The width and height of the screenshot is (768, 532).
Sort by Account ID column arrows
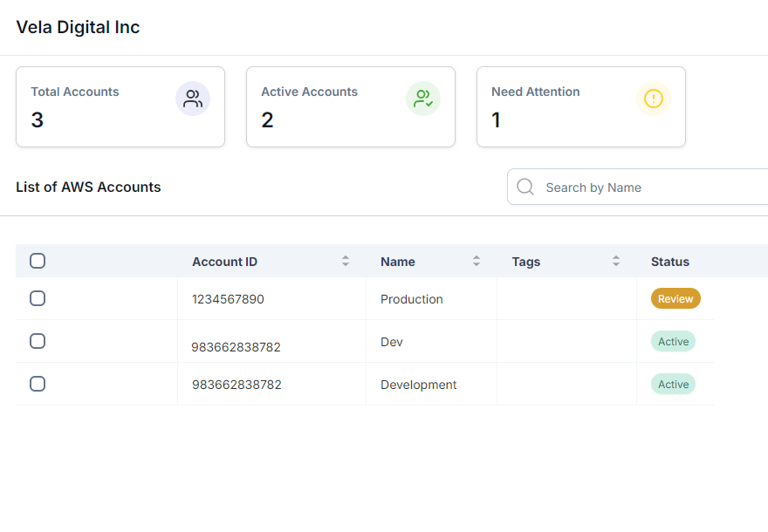pyautogui.click(x=346, y=261)
